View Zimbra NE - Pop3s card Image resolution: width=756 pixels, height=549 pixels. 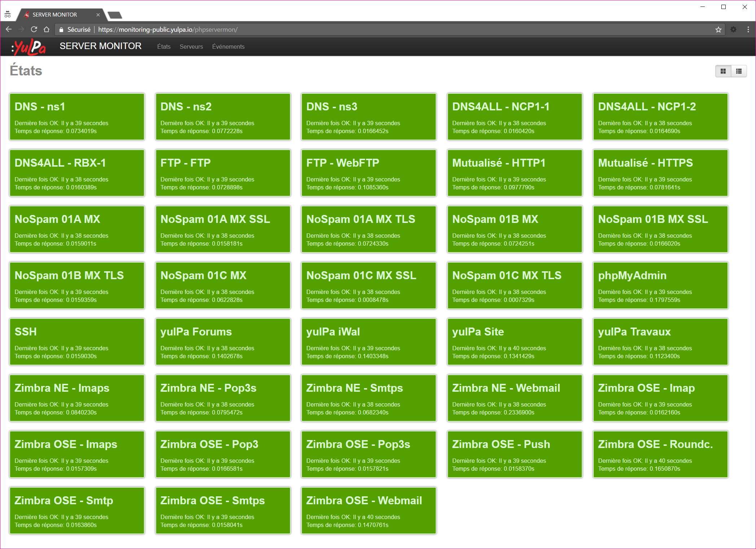(x=223, y=398)
